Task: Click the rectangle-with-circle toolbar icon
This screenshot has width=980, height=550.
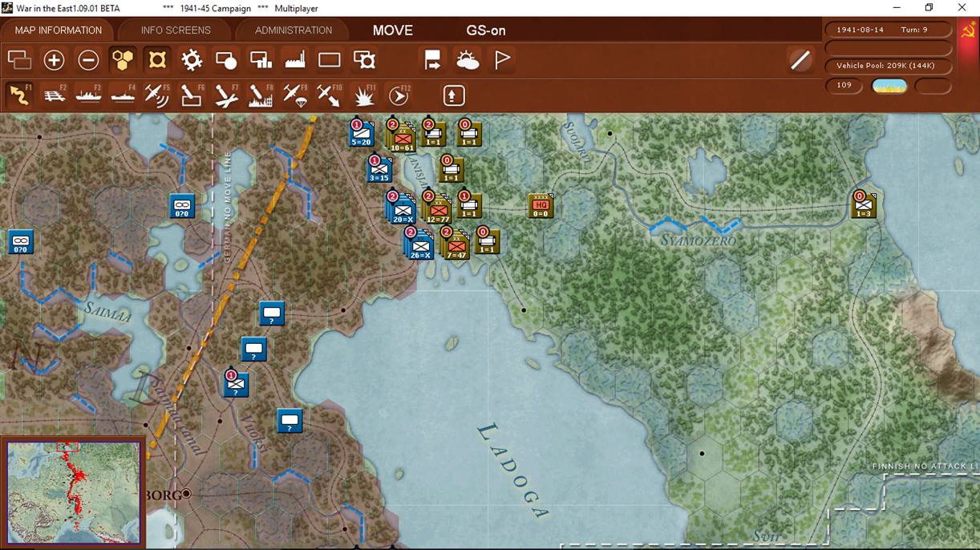Action: tap(226, 60)
